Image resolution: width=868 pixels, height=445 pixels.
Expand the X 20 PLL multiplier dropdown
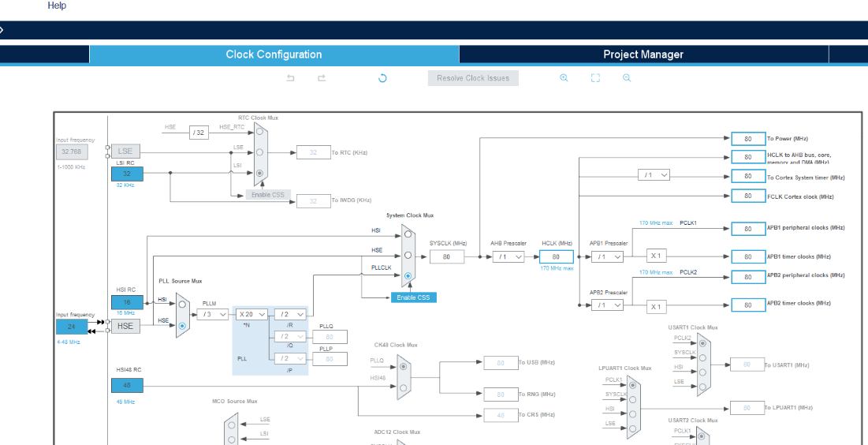click(253, 314)
